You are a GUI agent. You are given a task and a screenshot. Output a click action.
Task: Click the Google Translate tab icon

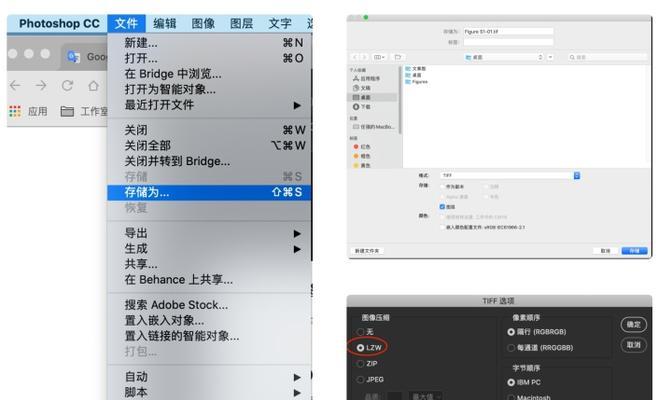[x=74, y=57]
